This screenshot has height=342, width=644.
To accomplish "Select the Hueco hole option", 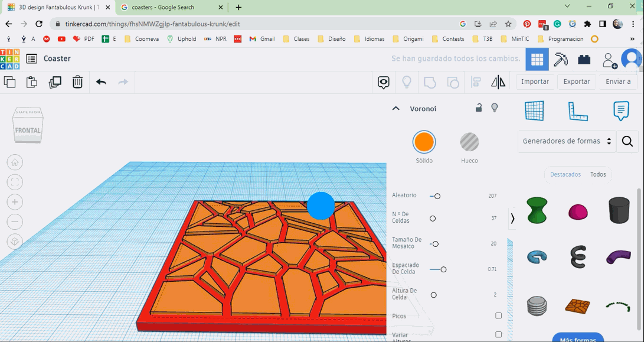I will pos(469,142).
